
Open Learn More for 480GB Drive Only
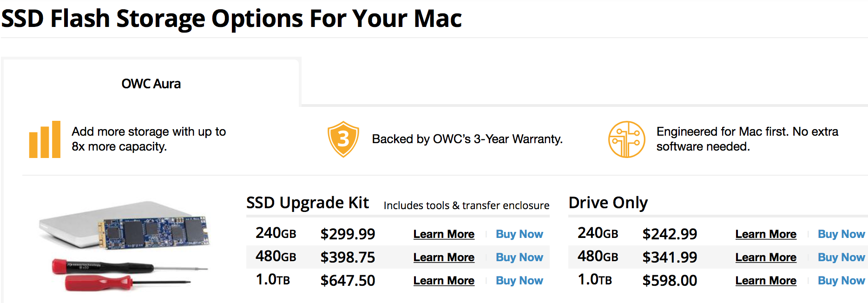(766, 257)
